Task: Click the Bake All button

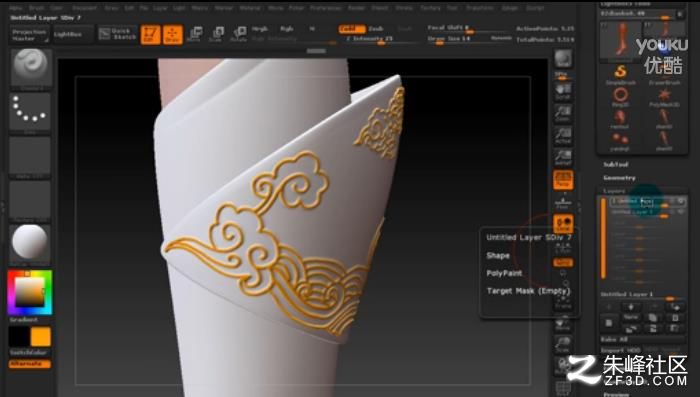Action: pos(614,339)
